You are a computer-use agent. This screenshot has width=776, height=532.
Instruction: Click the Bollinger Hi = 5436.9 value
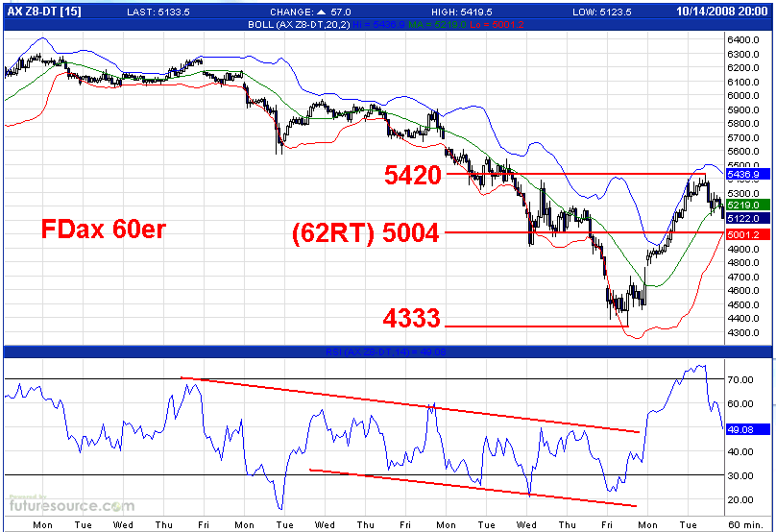click(378, 24)
